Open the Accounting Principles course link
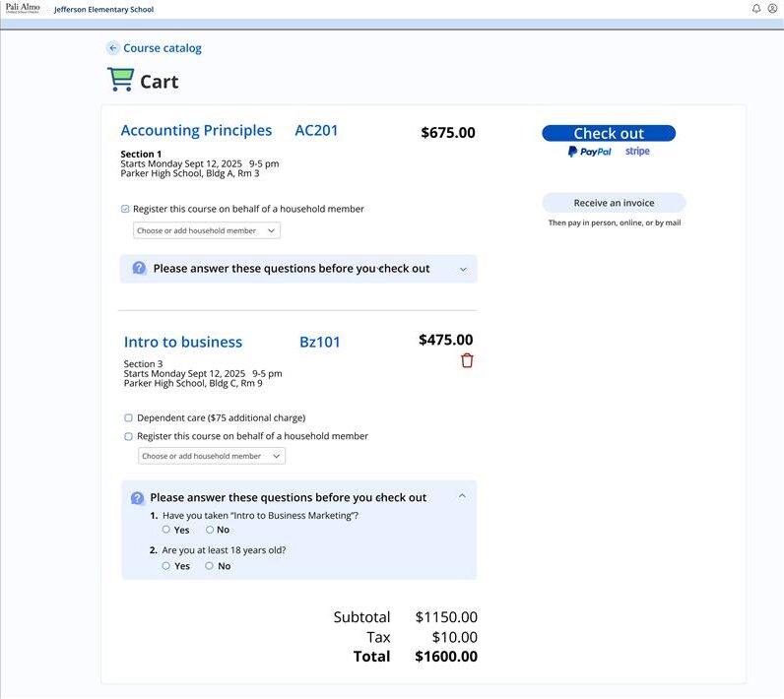 pyautogui.click(x=196, y=131)
